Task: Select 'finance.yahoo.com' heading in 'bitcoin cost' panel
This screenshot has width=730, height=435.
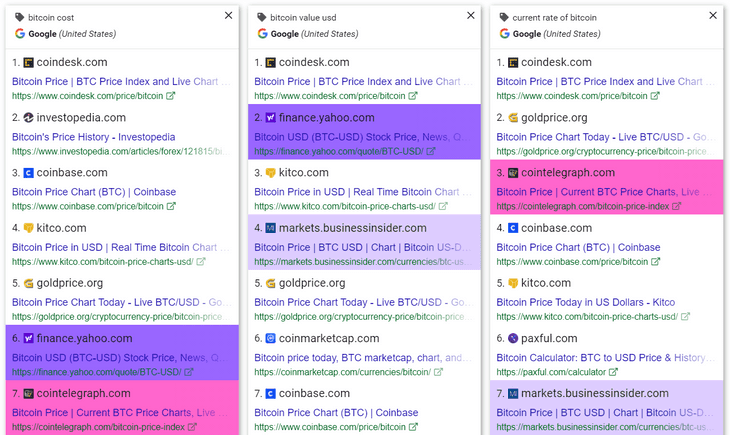Action: click(x=84, y=338)
